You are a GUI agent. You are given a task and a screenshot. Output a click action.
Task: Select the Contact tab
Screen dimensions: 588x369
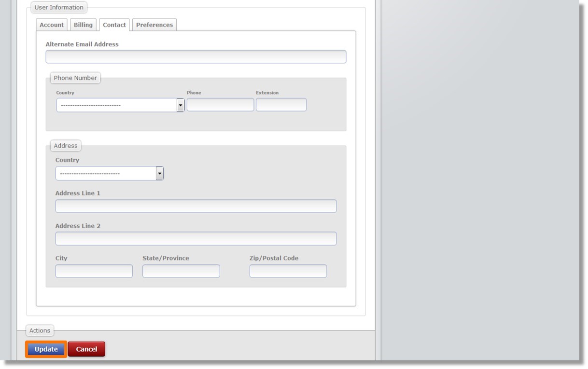pyautogui.click(x=114, y=25)
